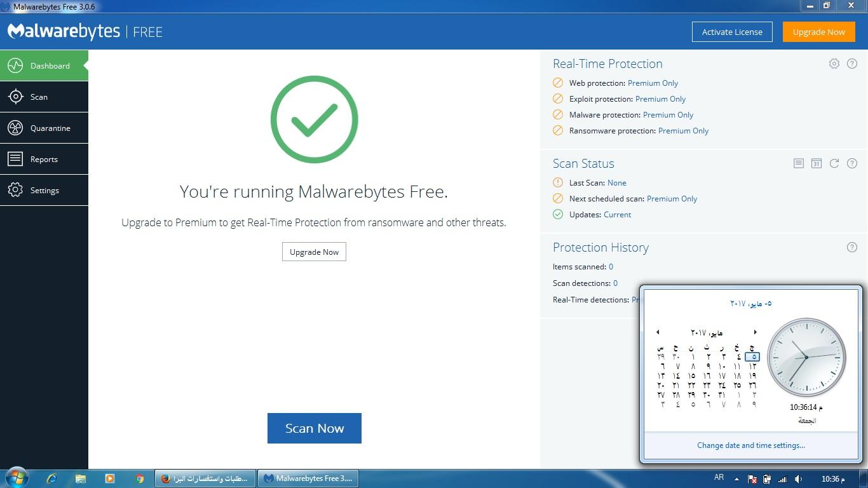This screenshot has width=868, height=488.
Task: Go to previous month in calendar popup
Action: coord(658,332)
